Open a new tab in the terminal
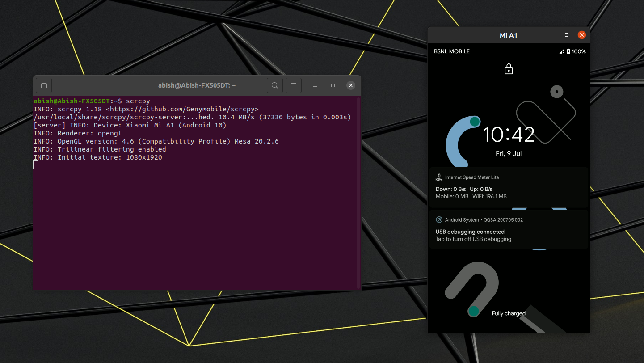This screenshot has width=644, height=363. tap(44, 85)
